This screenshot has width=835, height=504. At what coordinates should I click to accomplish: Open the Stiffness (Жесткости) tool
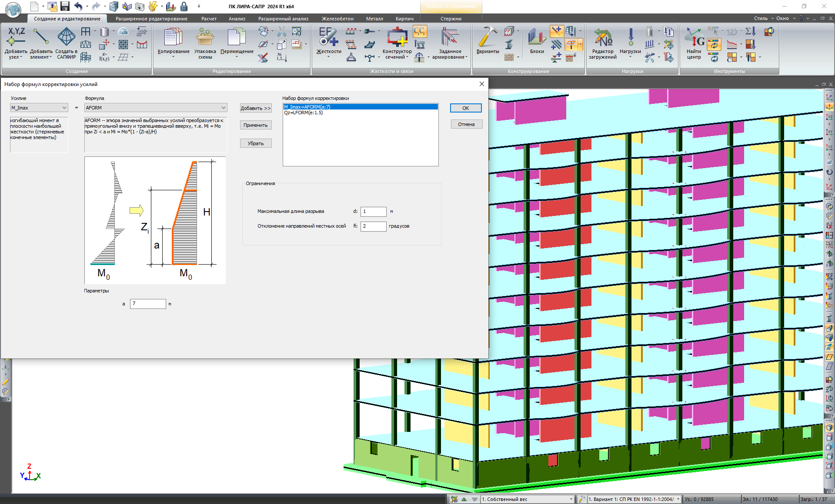(328, 37)
